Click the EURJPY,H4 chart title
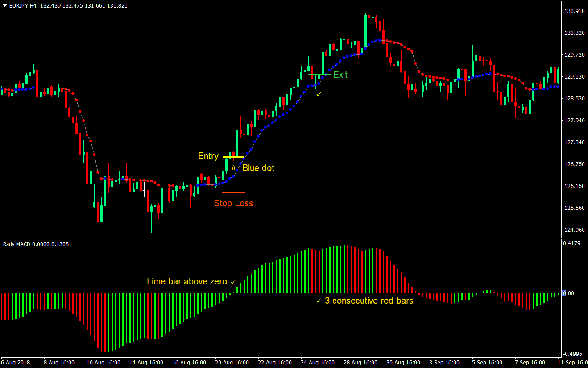The height and width of the screenshot is (368, 588). pos(22,5)
